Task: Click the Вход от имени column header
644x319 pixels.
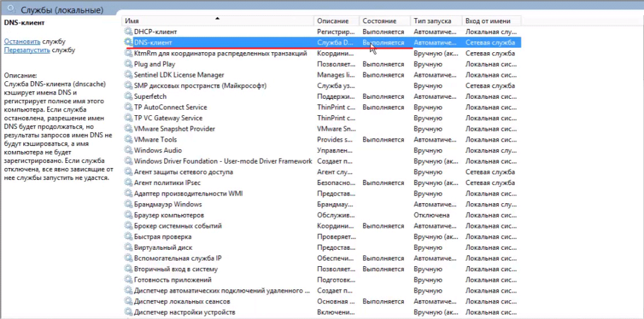Action: point(491,21)
